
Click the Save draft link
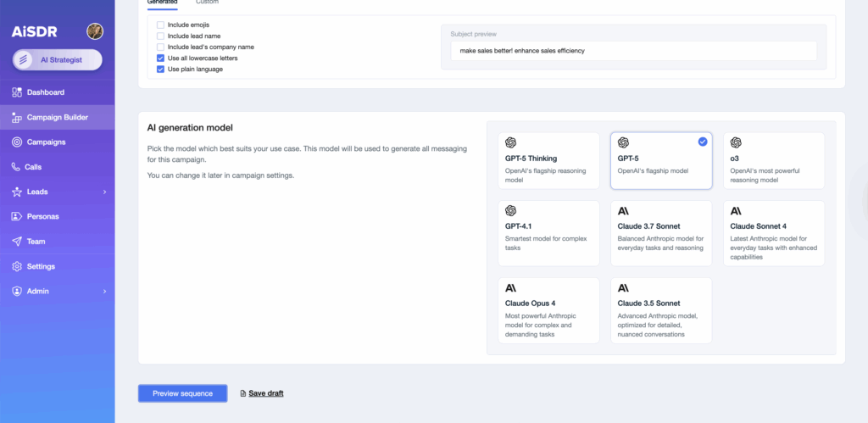coord(265,393)
